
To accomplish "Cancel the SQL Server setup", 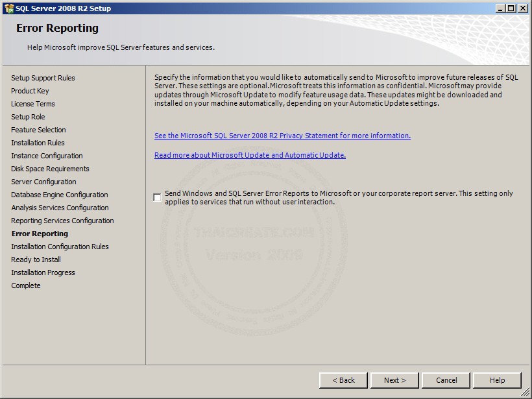I will coord(446,380).
